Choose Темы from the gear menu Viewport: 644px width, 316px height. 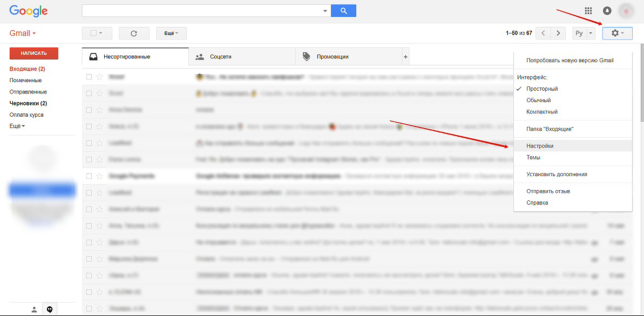(x=573, y=157)
